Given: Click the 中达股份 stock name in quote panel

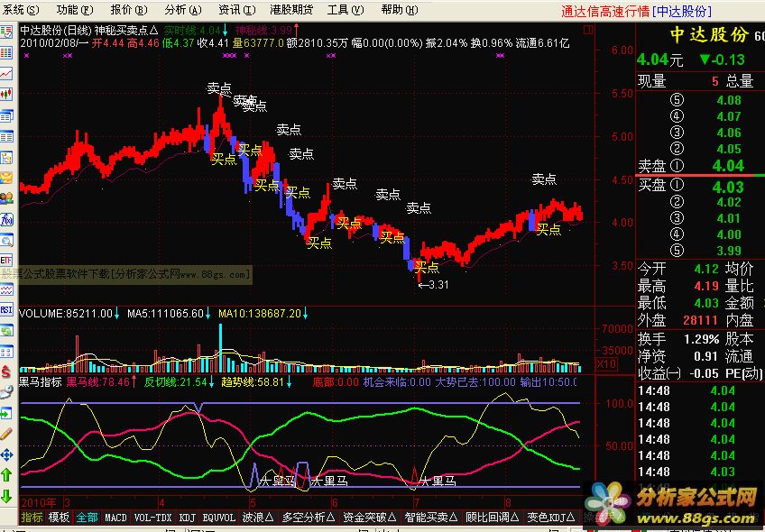Looking at the screenshot, I should pos(709,34).
